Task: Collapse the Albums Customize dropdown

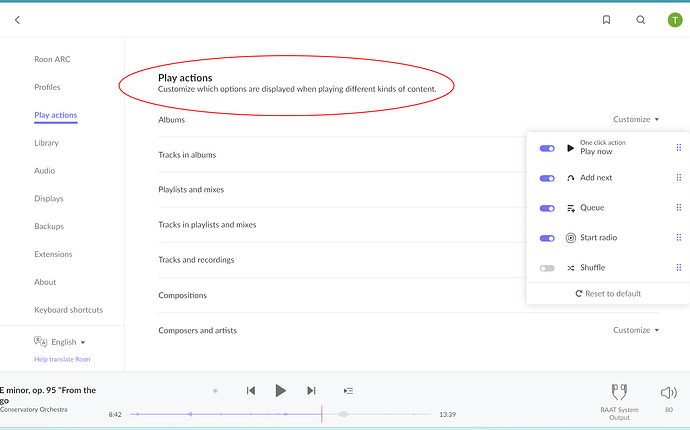Action: [x=636, y=119]
